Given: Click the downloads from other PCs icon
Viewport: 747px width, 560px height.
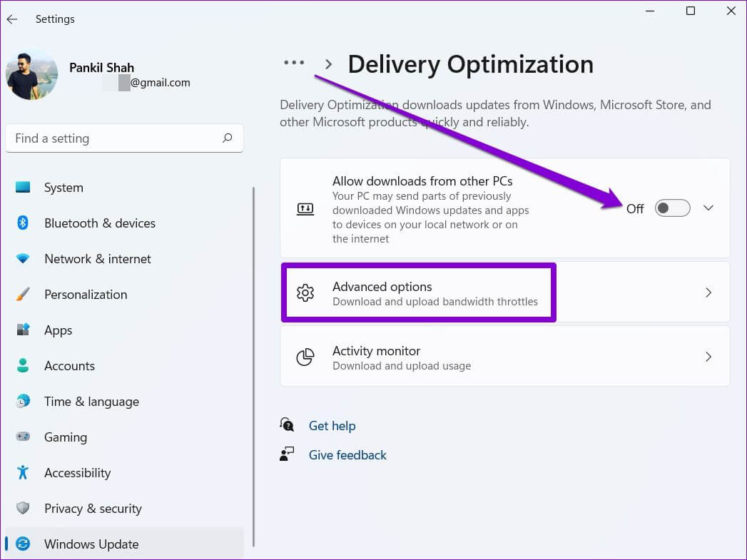Looking at the screenshot, I should (x=305, y=209).
